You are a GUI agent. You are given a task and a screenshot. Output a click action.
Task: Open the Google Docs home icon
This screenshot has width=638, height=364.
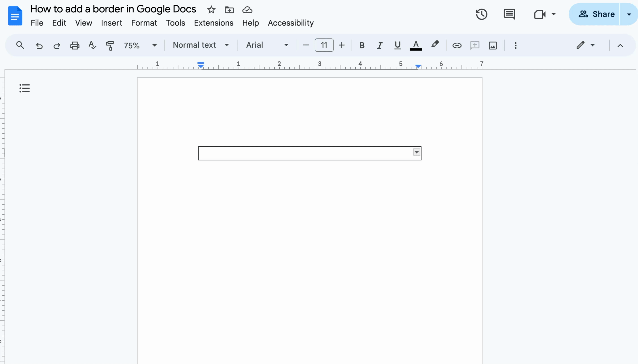tap(15, 16)
